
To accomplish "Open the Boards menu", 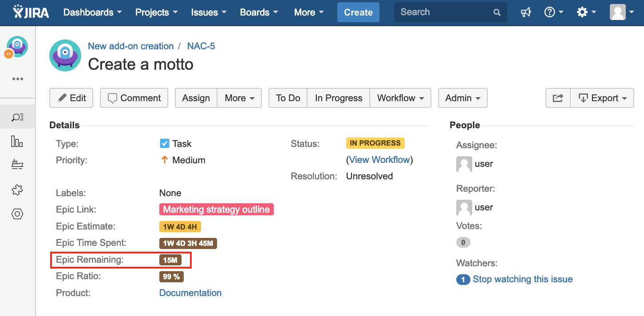I will point(259,12).
